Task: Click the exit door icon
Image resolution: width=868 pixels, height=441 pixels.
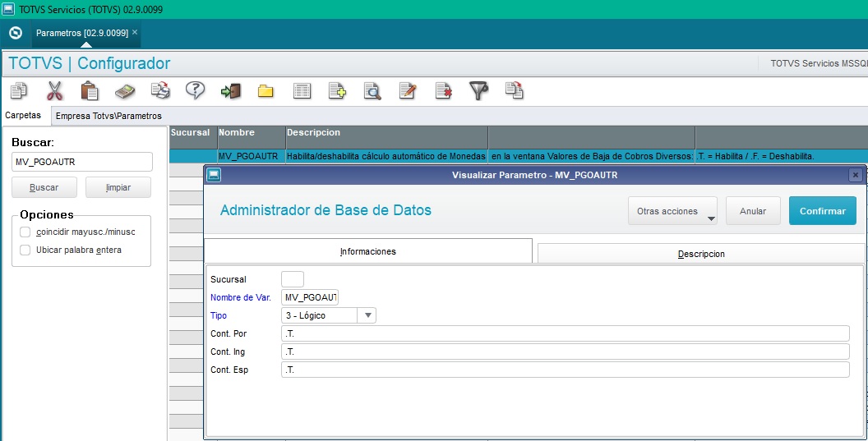Action: [x=231, y=90]
